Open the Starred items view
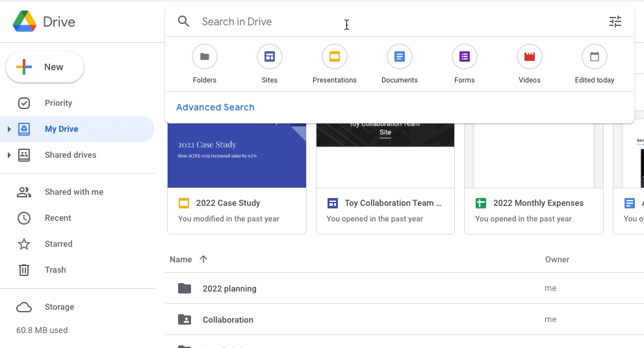This screenshot has height=348, width=644. tap(58, 244)
